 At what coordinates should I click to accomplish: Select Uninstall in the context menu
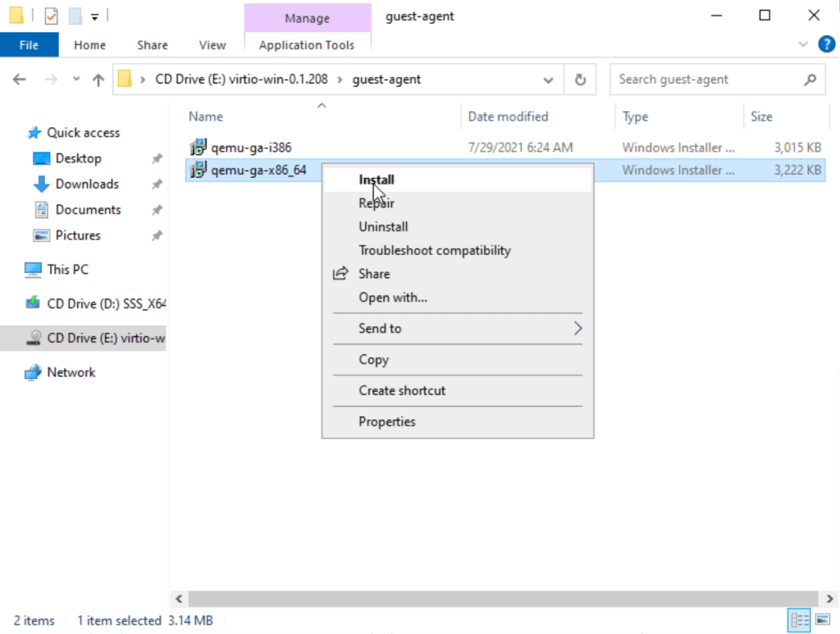[x=383, y=226]
